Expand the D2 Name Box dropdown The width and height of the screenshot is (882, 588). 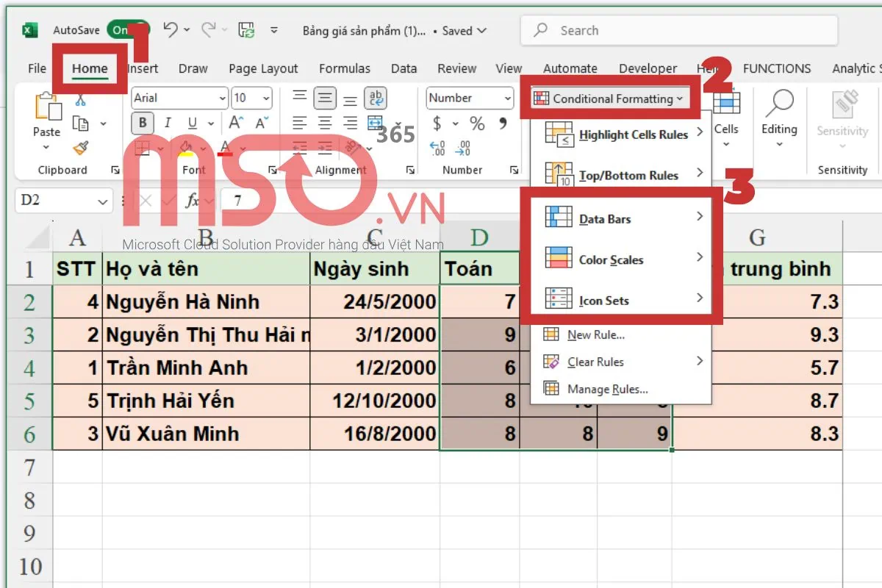coord(101,201)
